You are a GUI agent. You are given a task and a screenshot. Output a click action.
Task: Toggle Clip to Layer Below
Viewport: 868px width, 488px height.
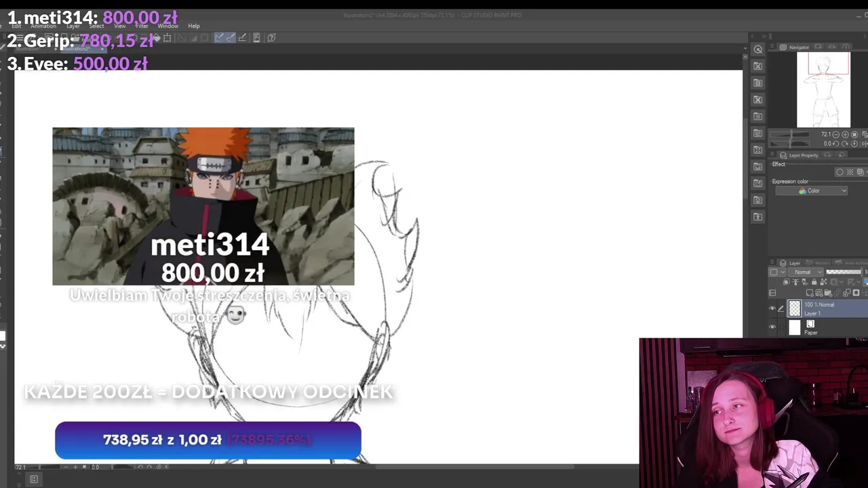(787, 282)
